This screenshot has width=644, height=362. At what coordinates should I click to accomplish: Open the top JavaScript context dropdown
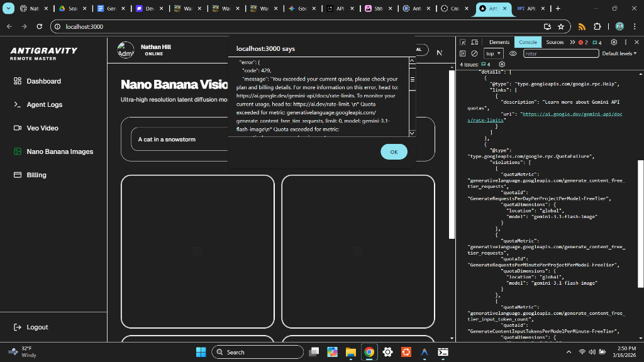[x=494, y=53]
